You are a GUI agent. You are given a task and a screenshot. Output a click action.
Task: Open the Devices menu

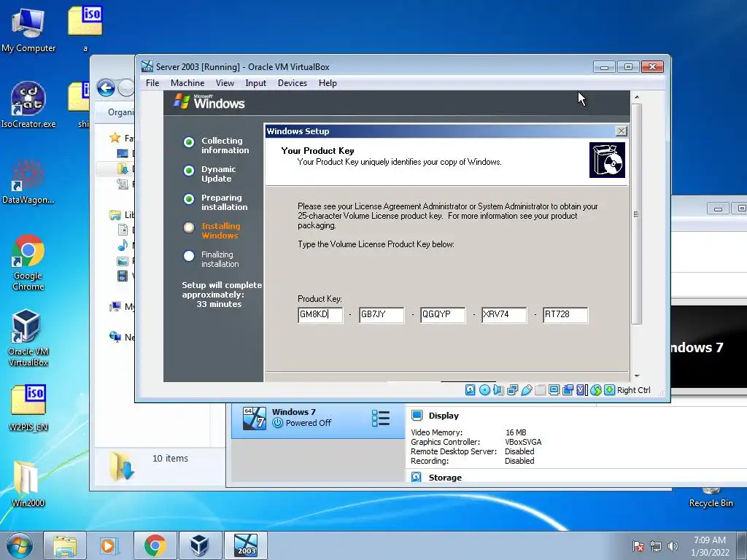293,83
